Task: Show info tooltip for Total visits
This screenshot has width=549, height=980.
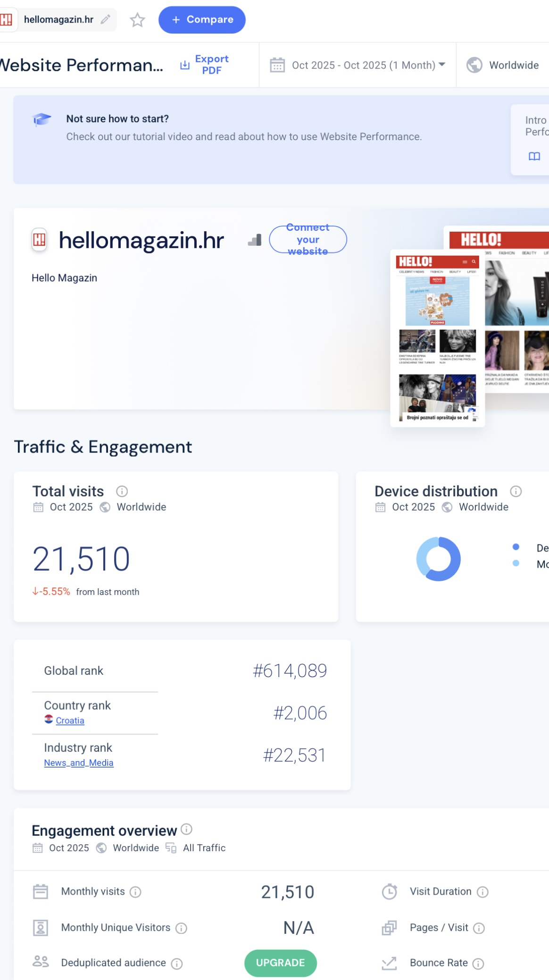Action: (x=122, y=491)
